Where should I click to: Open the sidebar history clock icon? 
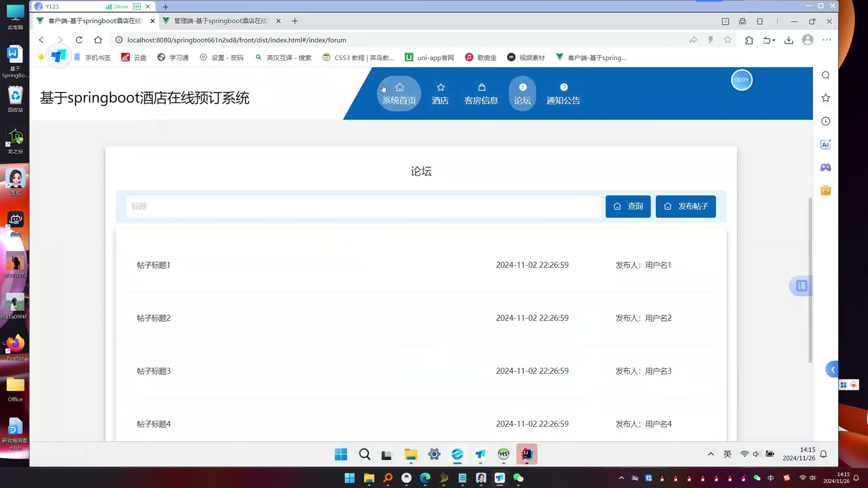(826, 121)
